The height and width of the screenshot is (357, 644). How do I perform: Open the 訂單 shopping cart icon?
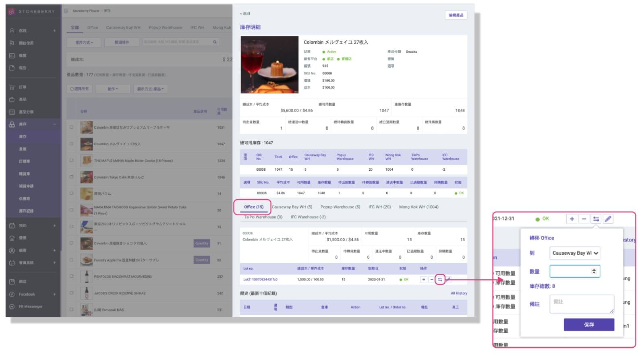click(12, 87)
